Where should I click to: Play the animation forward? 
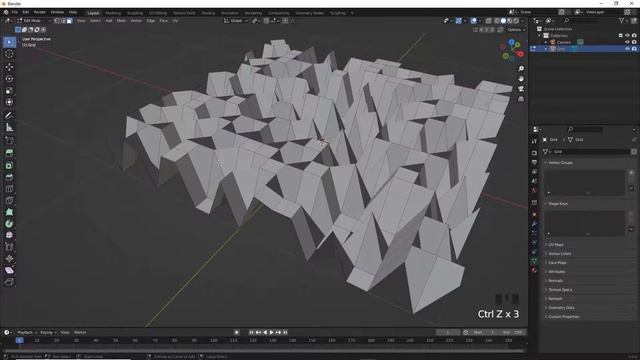tap(272, 333)
